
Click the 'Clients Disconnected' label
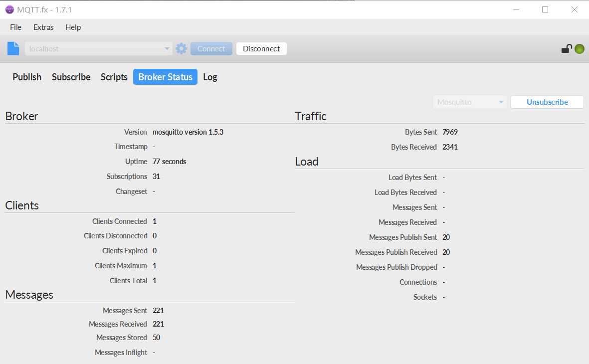115,236
